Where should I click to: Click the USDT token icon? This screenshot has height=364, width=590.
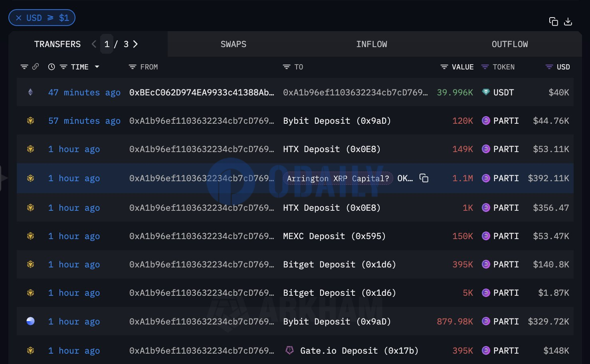[x=486, y=92]
